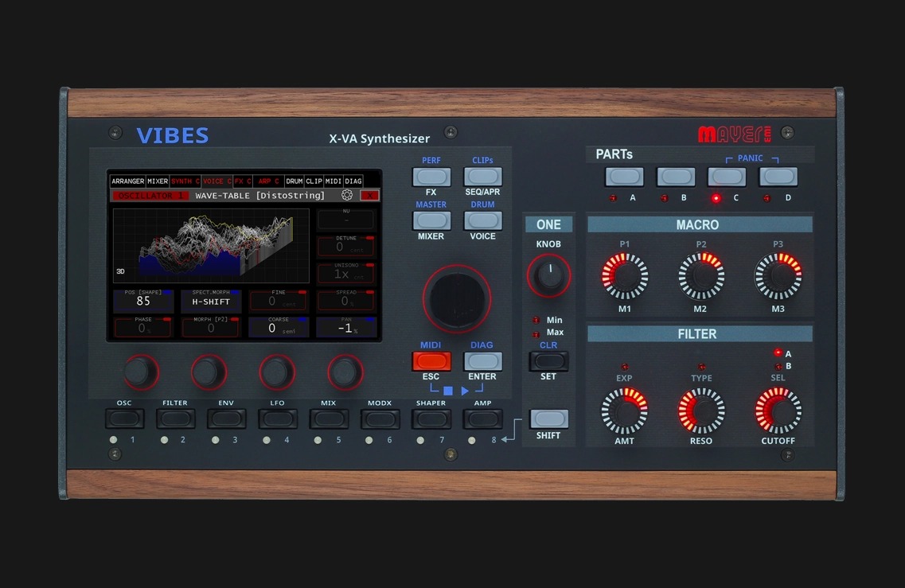
Task: Switch to the MIXER tab on display
Action: tap(158, 181)
